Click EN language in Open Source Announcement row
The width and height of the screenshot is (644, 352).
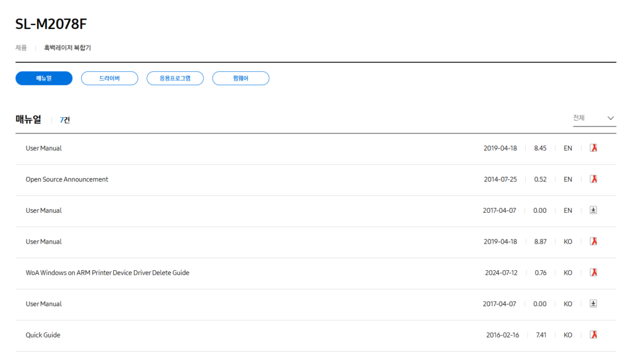tap(568, 179)
